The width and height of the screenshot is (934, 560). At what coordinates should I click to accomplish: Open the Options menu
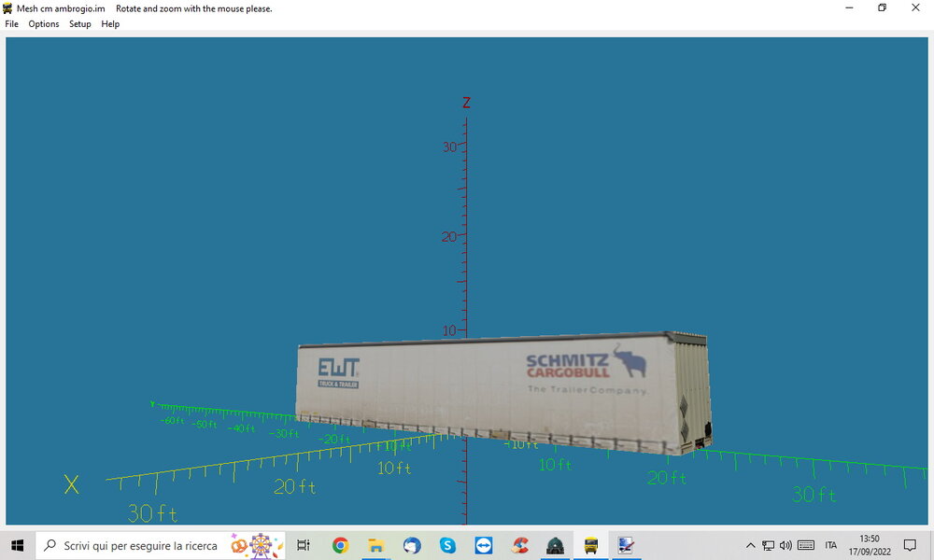point(44,24)
